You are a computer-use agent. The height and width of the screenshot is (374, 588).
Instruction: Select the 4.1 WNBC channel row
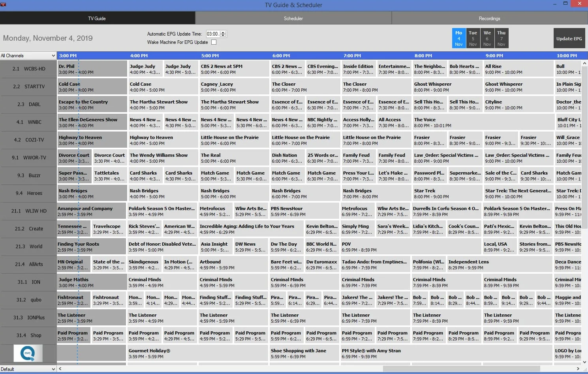[28, 122]
